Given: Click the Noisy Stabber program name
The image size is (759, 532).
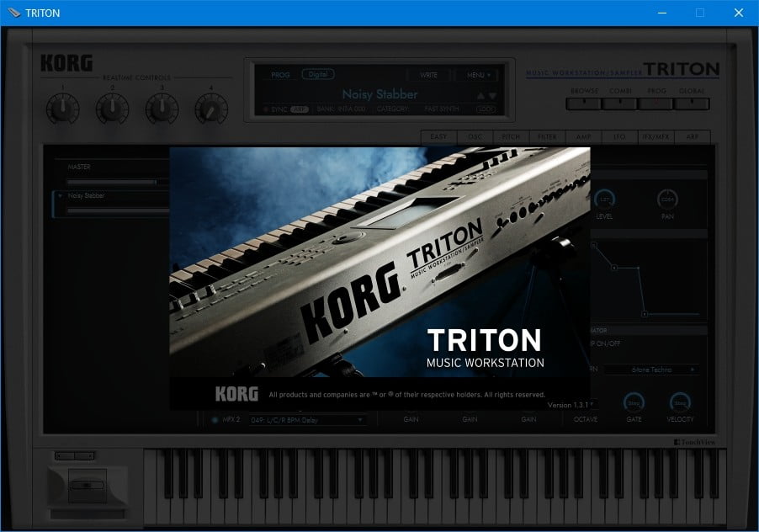Looking at the screenshot, I should [x=380, y=94].
